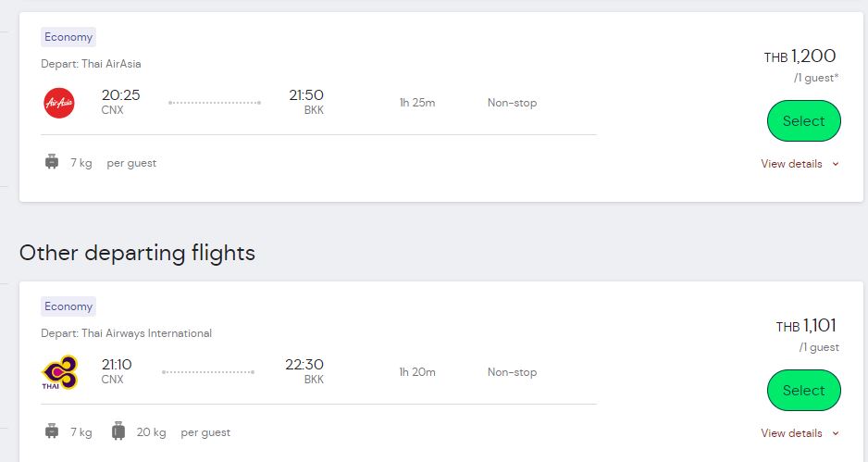868x462 pixels.
Task: Select the Thai AirAsia THB 1,200 flight
Action: point(804,120)
